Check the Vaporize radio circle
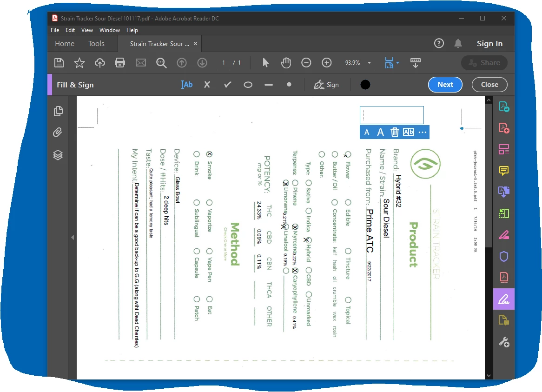542x392 pixels. pos(209,202)
